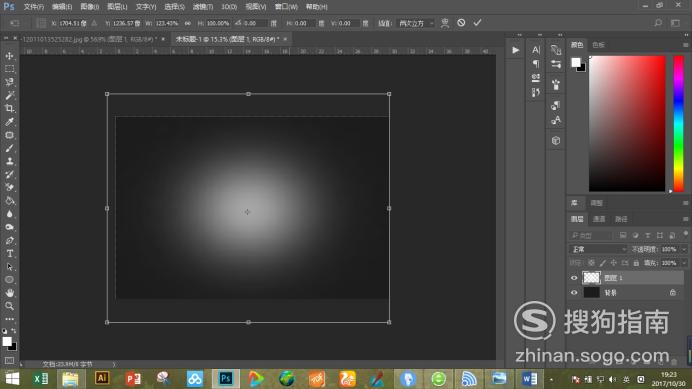Viewport: 692px width, 389px height.
Task: Open the 文件(F) menu
Action: (34, 7)
